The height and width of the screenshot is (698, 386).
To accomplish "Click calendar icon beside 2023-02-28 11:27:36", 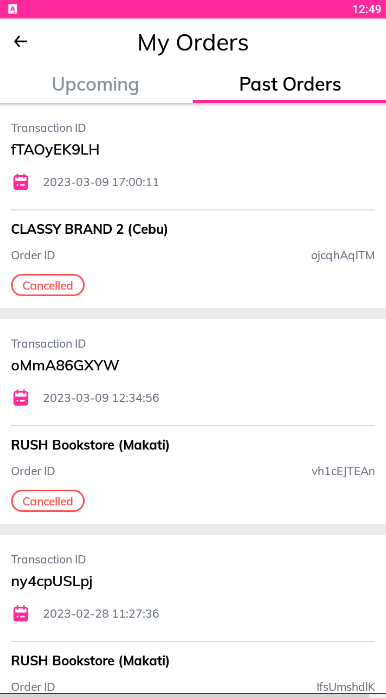I will 20,613.
